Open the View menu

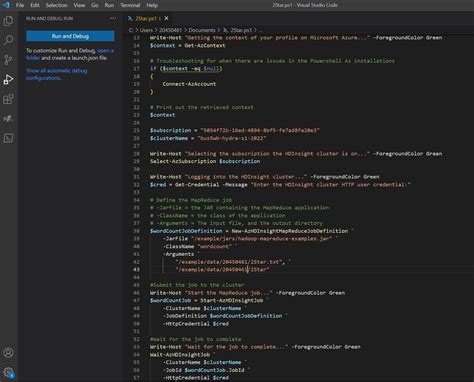[79, 5]
